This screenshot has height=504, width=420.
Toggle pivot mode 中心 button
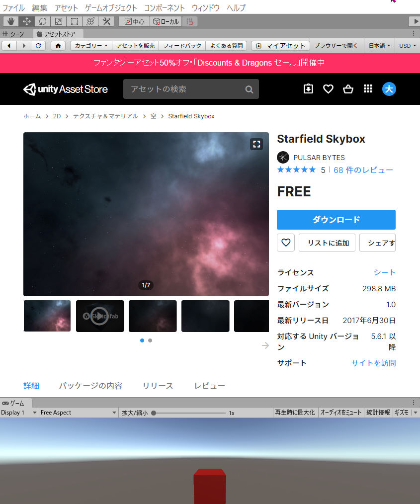(135, 21)
